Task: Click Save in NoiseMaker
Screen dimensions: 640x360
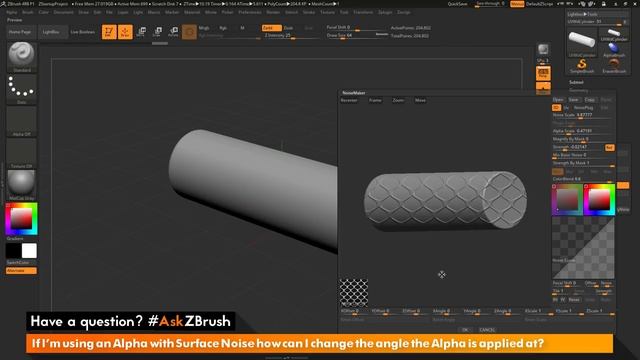Action: pyautogui.click(x=574, y=100)
